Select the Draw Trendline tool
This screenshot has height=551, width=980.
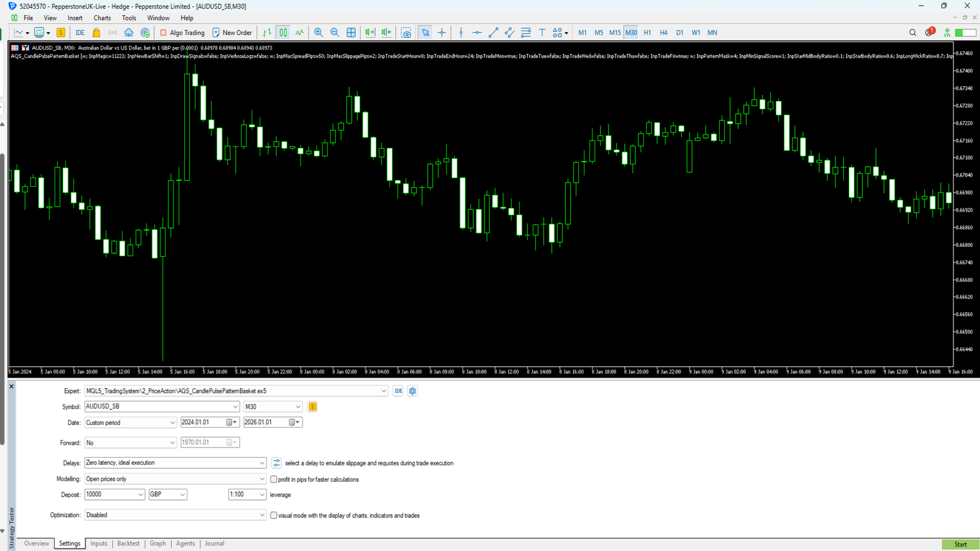493,33
